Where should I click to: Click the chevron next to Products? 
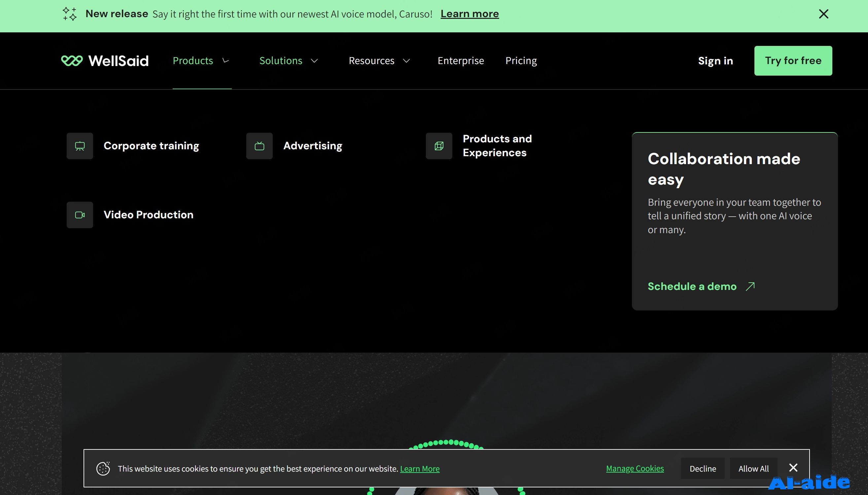226,60
